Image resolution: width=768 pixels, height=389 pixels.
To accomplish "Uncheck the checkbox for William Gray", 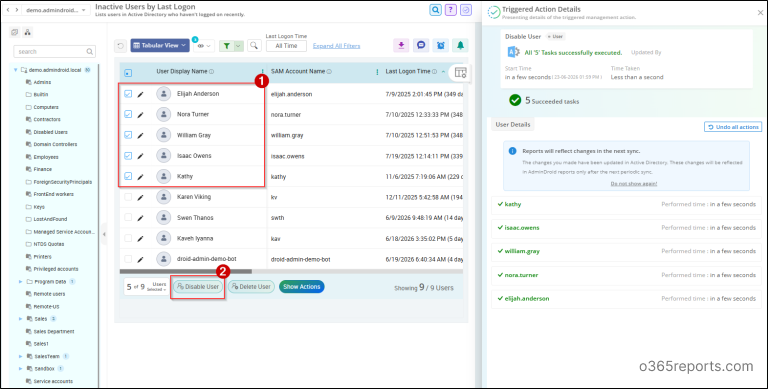I will point(128,135).
